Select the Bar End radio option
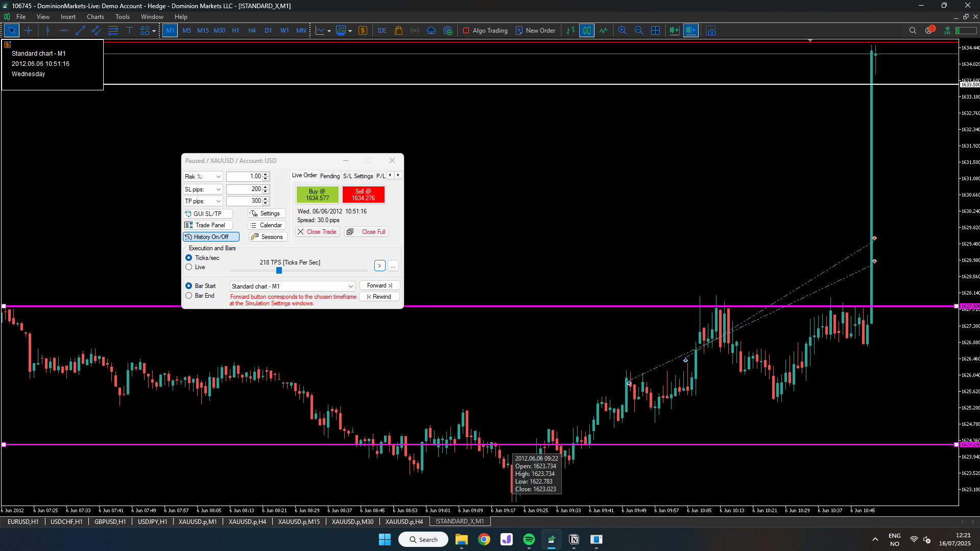Viewport: 980px width, 551px height. click(189, 296)
